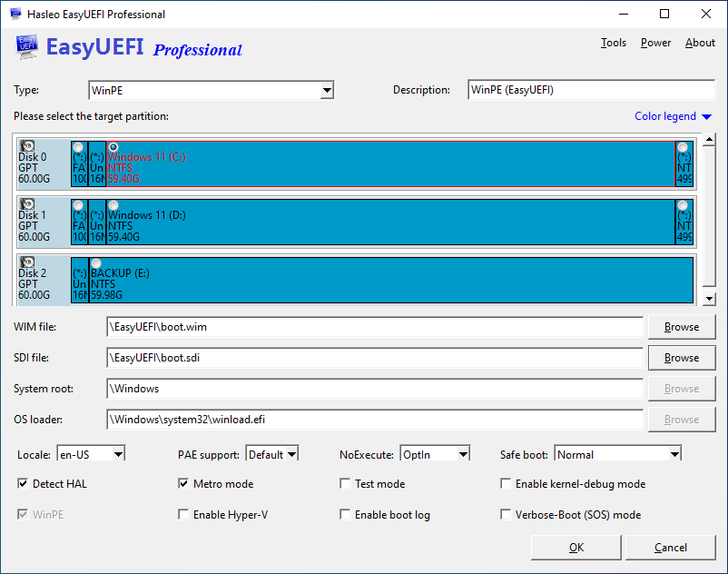
Task: Click the Disk 2 drive icon
Action: [x=27, y=262]
